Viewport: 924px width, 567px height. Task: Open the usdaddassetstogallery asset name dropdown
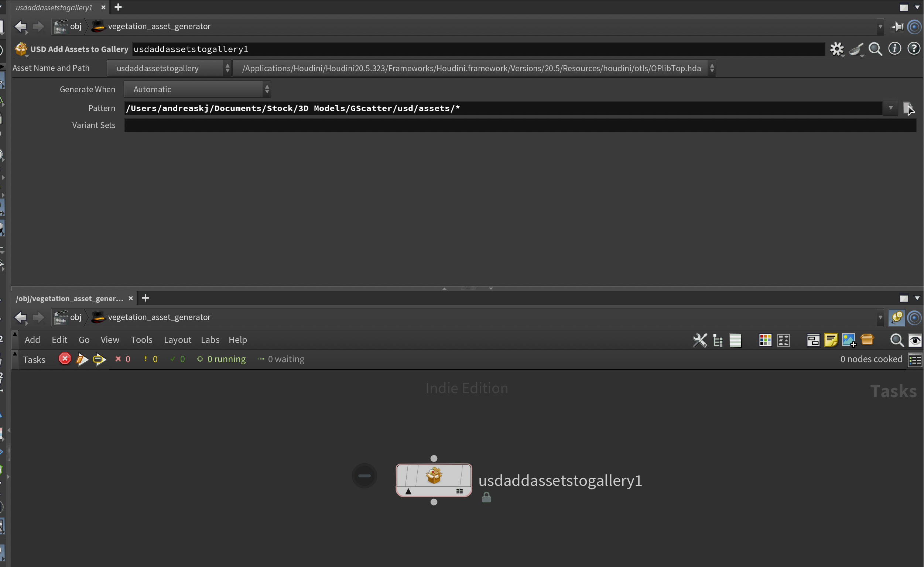pyautogui.click(x=169, y=68)
